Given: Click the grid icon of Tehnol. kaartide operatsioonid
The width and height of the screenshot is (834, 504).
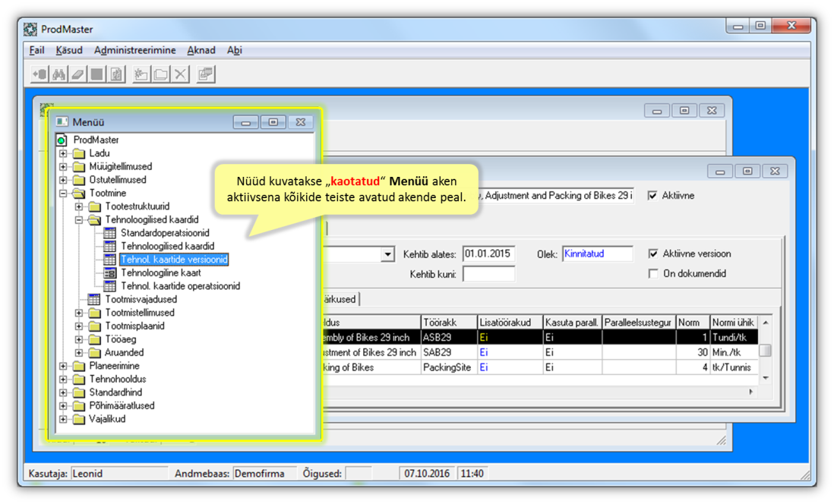Looking at the screenshot, I should click(109, 286).
